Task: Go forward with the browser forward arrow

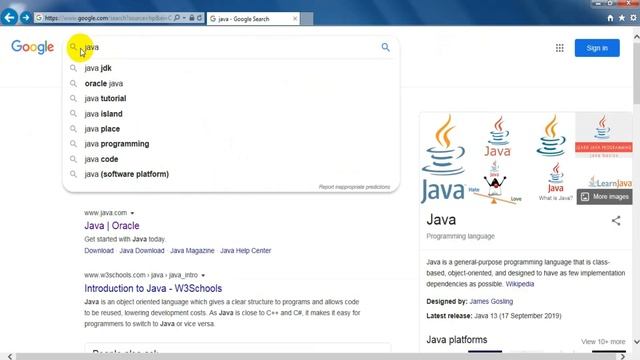Action: tap(25, 18)
